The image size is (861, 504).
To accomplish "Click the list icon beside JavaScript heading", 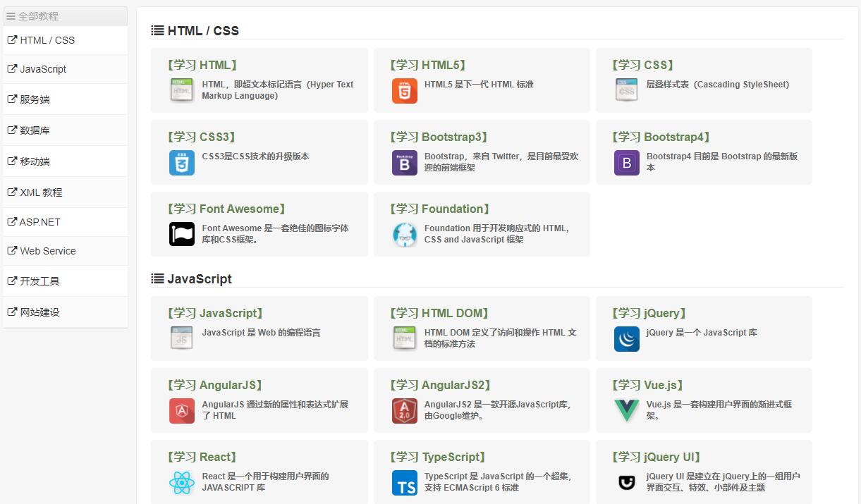I will click(157, 278).
